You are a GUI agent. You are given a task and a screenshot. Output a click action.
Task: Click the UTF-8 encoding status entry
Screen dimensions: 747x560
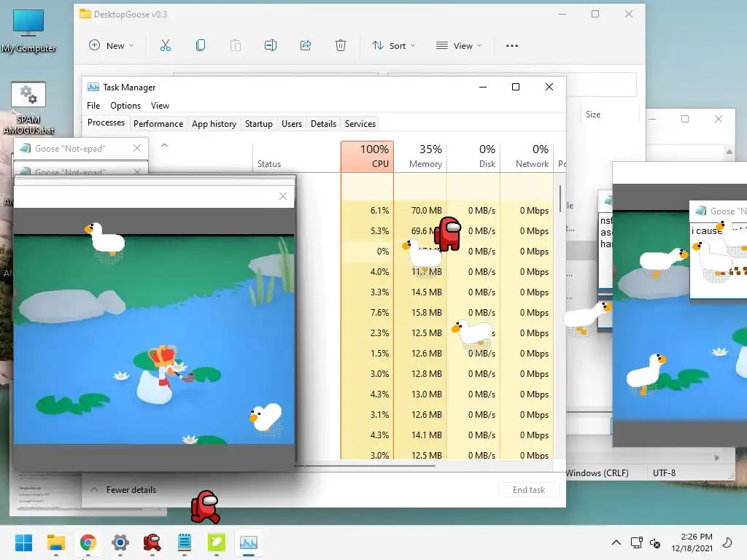(x=664, y=472)
